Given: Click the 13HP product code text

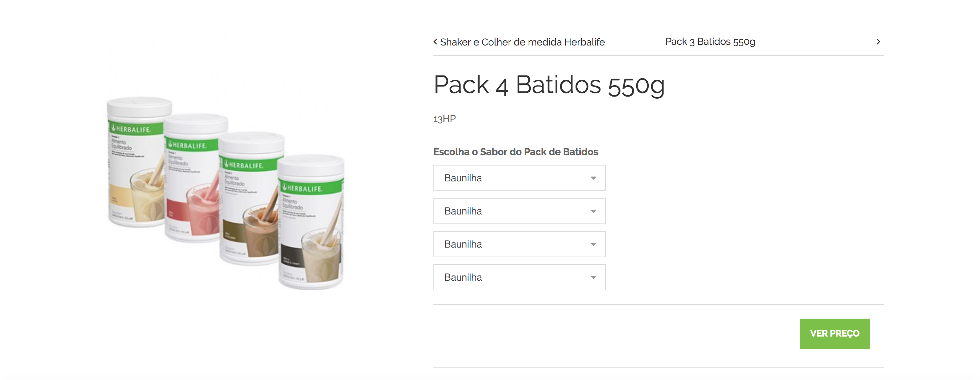Looking at the screenshot, I should point(444,119).
